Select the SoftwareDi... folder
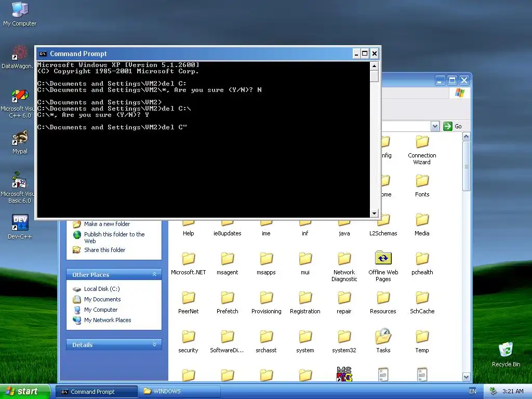Image resolution: width=532 pixels, height=399 pixels. coord(227,342)
